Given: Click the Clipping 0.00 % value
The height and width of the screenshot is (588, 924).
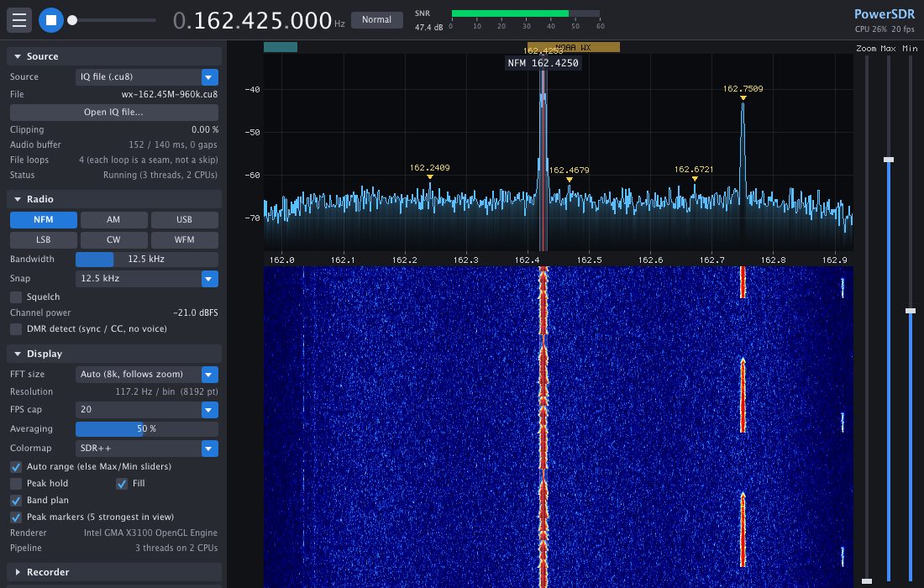Looking at the screenshot, I should [x=204, y=129].
